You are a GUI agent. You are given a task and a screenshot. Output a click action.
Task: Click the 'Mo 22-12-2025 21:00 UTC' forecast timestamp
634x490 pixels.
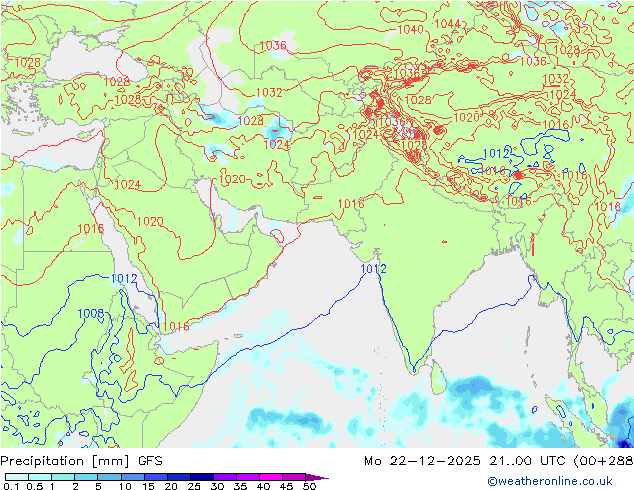(467, 461)
